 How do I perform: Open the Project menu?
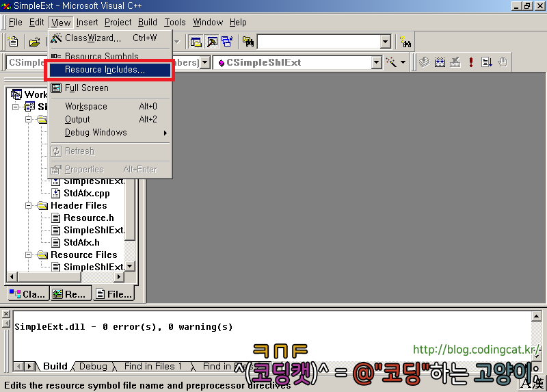(118, 23)
